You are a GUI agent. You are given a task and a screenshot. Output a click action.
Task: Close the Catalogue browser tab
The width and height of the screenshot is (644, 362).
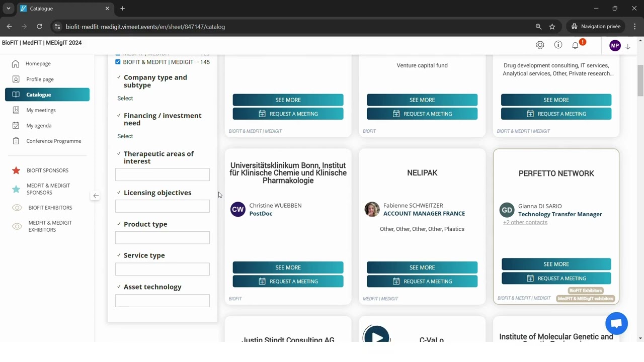point(107,9)
